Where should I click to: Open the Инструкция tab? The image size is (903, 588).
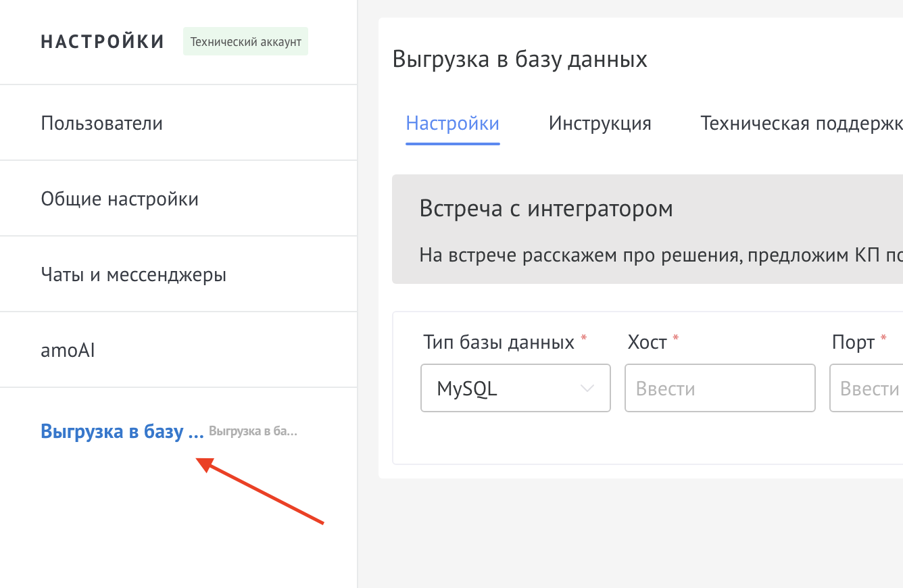click(x=600, y=124)
